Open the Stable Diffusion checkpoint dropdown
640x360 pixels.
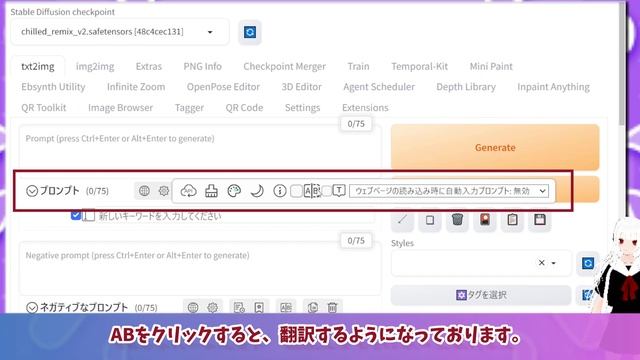[x=119, y=32]
